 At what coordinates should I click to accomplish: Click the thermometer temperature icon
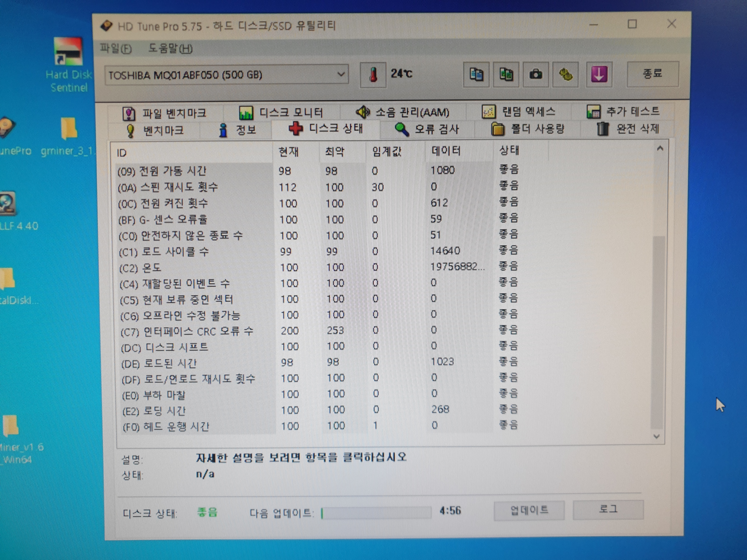point(373,75)
